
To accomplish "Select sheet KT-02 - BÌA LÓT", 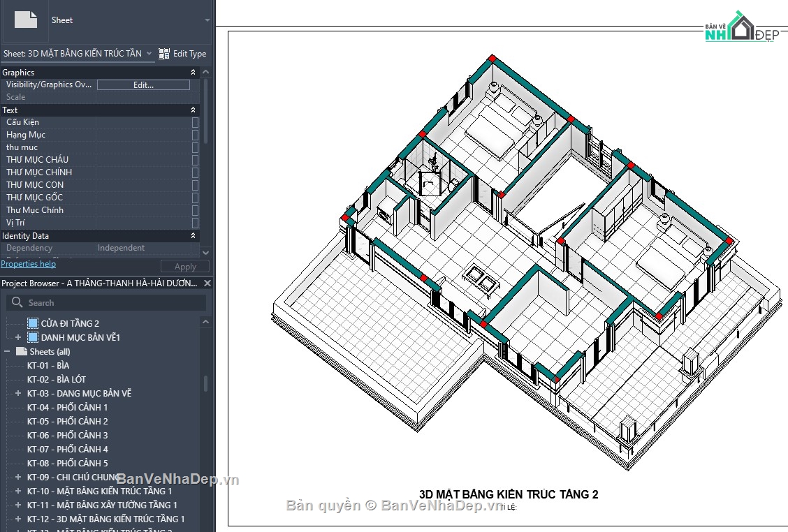I will [57, 379].
